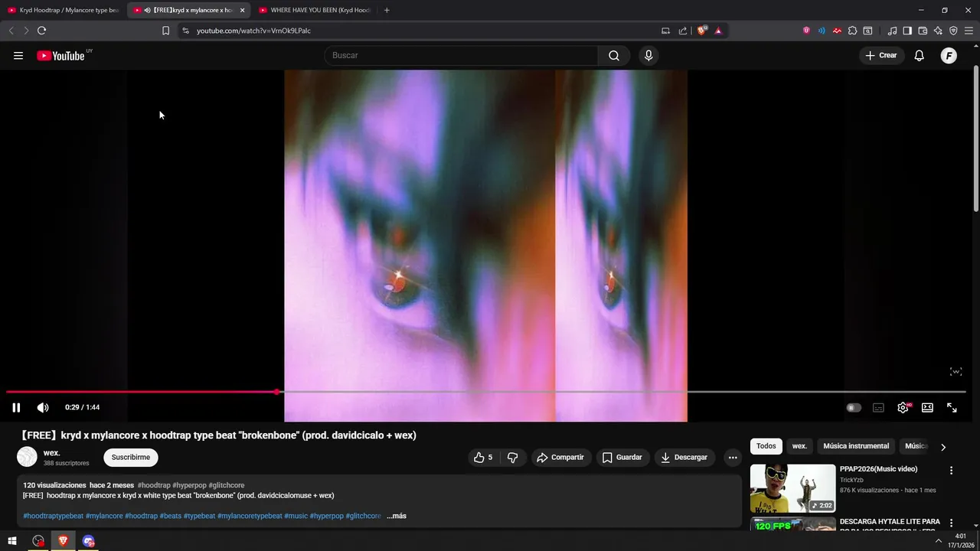Image resolution: width=980 pixels, height=551 pixels.
Task: Open site settings icon beside the URL
Action: tap(185, 31)
